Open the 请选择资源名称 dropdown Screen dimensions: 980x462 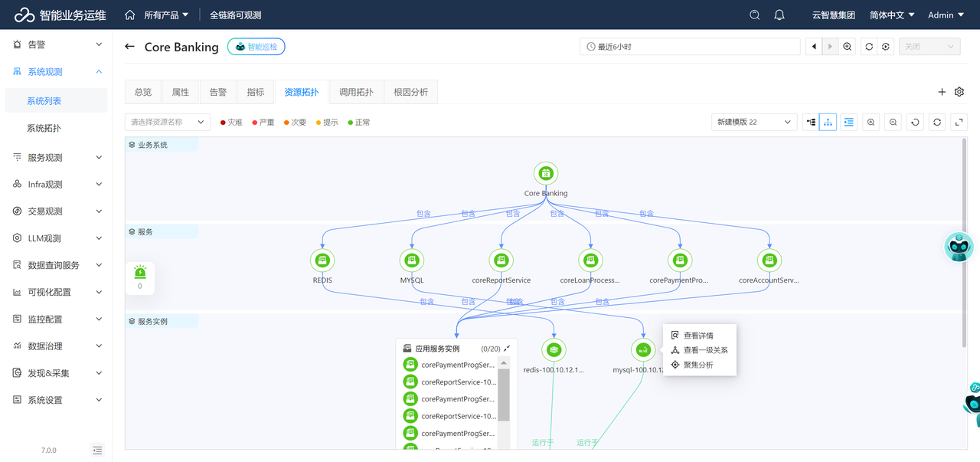tap(167, 122)
